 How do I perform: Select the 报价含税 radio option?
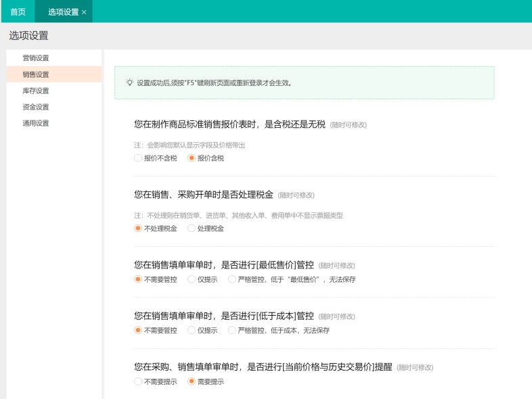tap(191, 158)
